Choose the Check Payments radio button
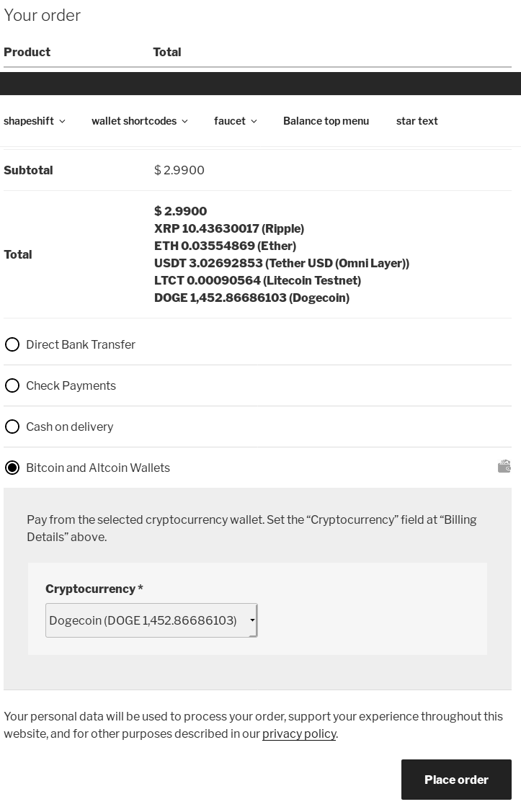 (12, 385)
